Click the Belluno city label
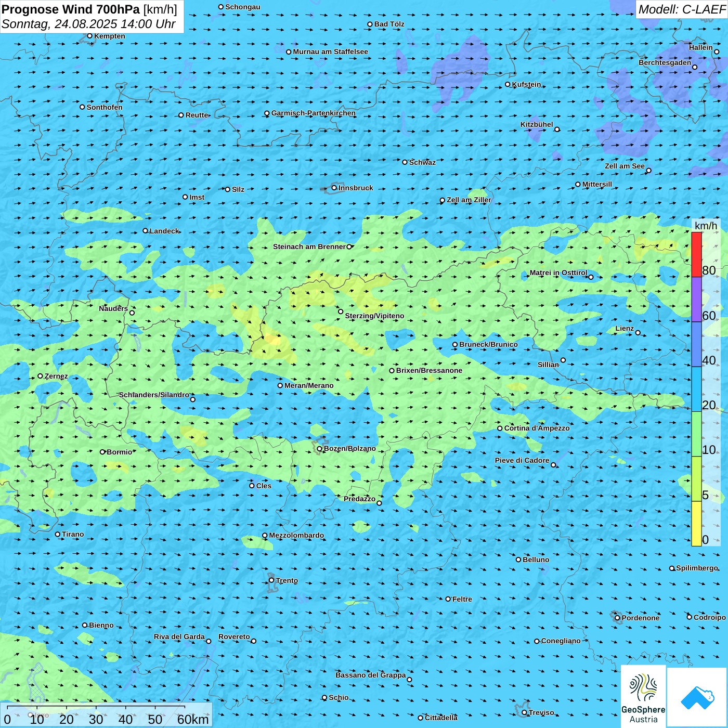 [536, 560]
